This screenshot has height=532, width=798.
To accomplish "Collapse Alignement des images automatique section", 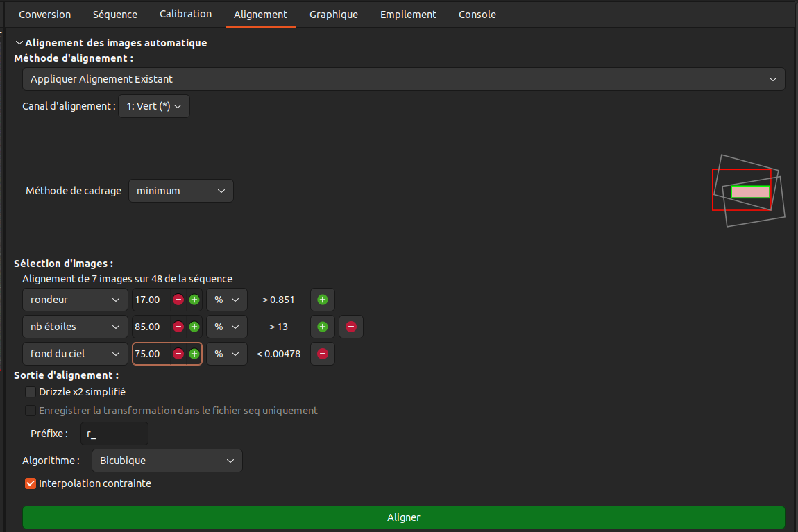I will (19, 43).
